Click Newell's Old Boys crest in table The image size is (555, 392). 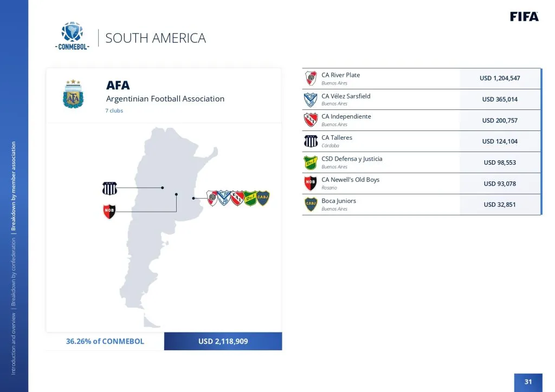tap(311, 184)
